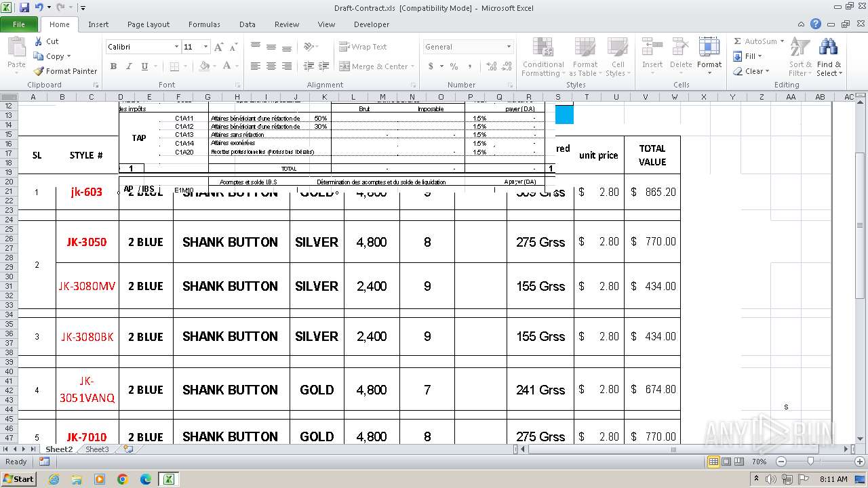Toggle right text alignment
The image size is (868, 488).
tap(287, 66)
